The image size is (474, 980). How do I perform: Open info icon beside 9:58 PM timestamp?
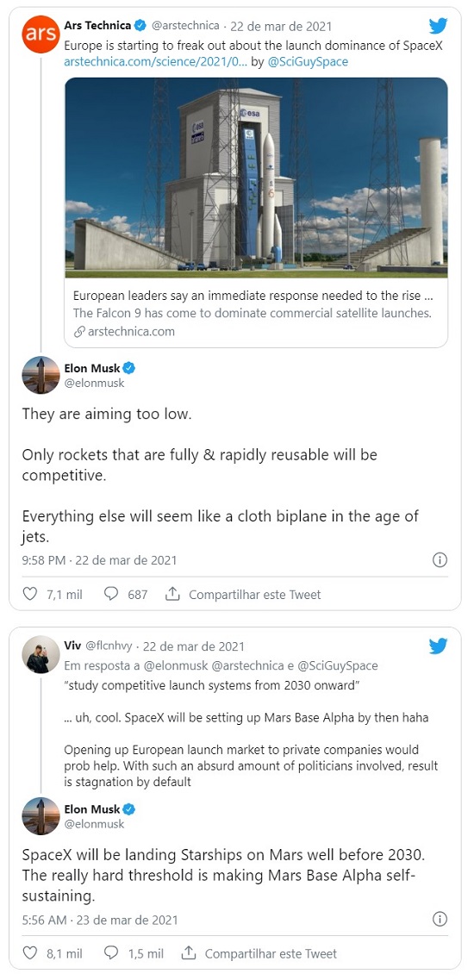[x=440, y=560]
